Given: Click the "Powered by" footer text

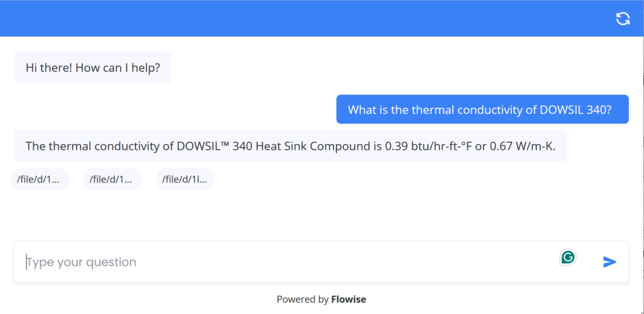Looking at the screenshot, I should [303, 300].
